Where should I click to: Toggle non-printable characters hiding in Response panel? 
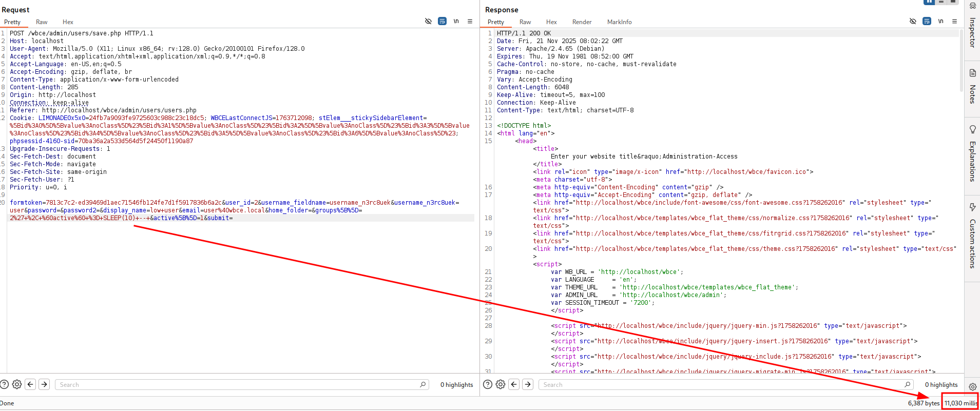(913, 22)
